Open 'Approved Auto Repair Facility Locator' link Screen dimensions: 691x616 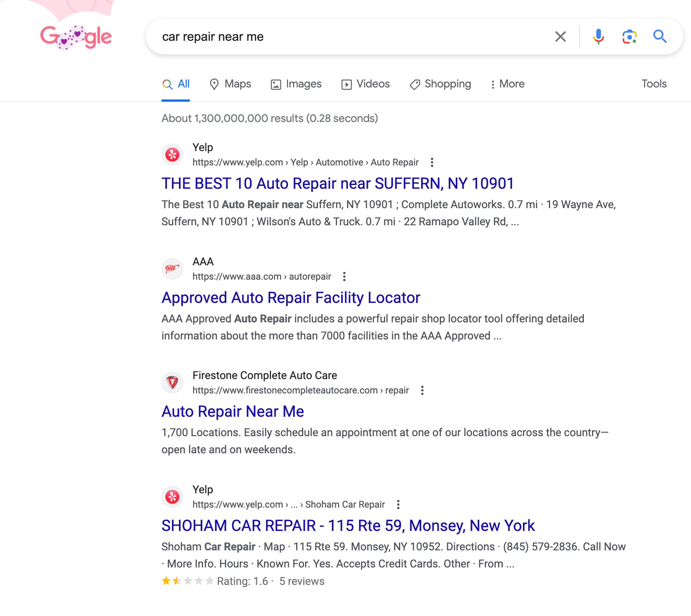tap(291, 298)
